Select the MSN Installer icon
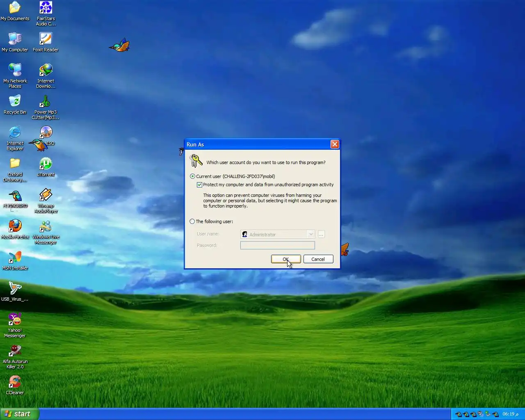Viewport: 525px width, 420px height. (15, 260)
